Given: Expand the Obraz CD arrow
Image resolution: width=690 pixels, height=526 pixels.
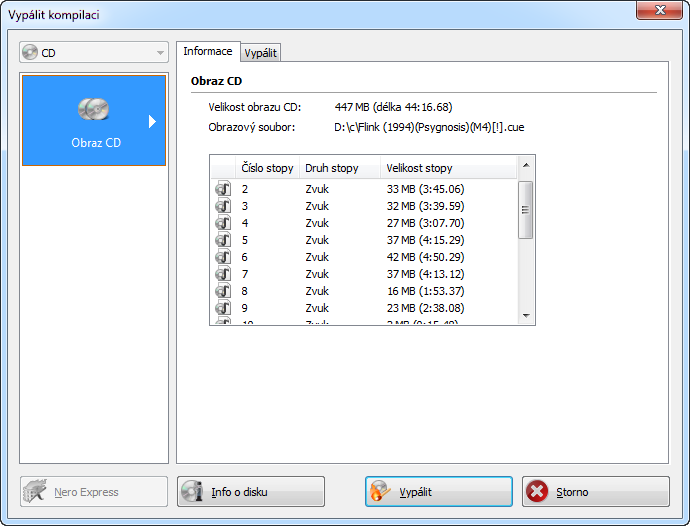Looking at the screenshot, I should pos(153,121).
